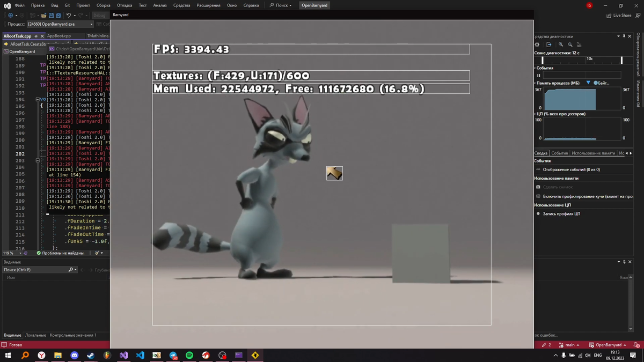The height and width of the screenshot is (362, 644).
Task: Click the open file folder icon
Action: point(44,16)
